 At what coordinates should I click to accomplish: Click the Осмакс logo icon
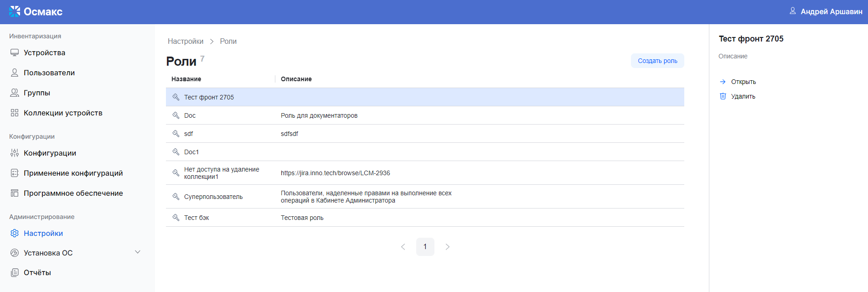pos(15,11)
